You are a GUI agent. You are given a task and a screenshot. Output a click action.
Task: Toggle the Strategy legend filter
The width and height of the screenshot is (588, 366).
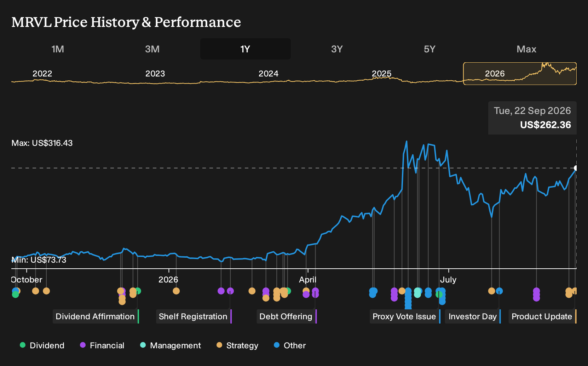pos(237,345)
